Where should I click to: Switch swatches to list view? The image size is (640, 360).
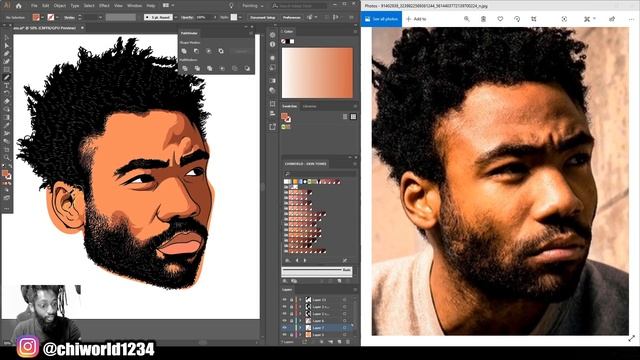(x=345, y=117)
